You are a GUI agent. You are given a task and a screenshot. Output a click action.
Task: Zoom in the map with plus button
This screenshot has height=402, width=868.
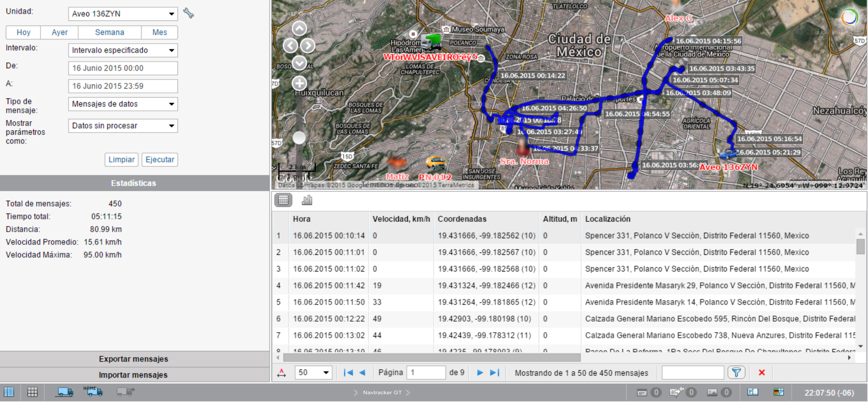click(x=299, y=83)
